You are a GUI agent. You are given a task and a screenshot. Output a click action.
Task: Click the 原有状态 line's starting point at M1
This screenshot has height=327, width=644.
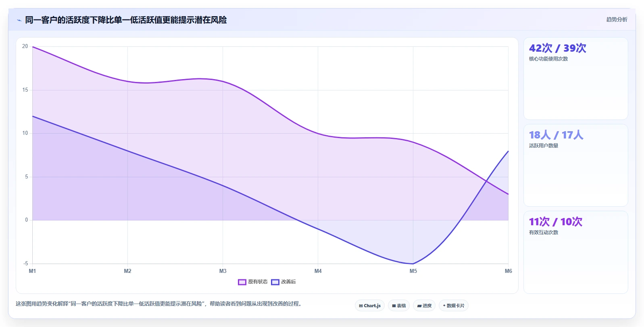32,47
